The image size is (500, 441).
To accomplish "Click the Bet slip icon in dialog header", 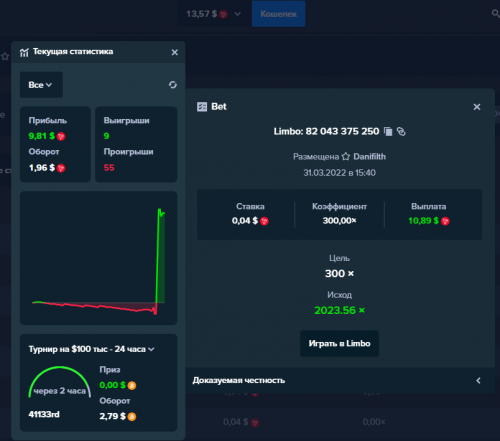I will click(202, 107).
